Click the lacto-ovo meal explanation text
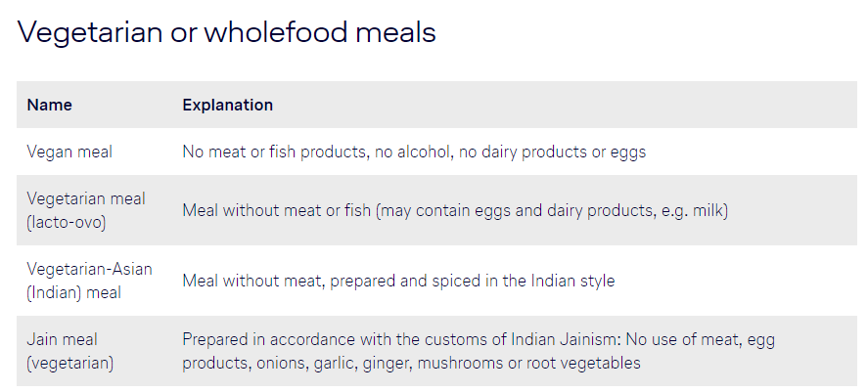The image size is (868, 392). [x=455, y=210]
